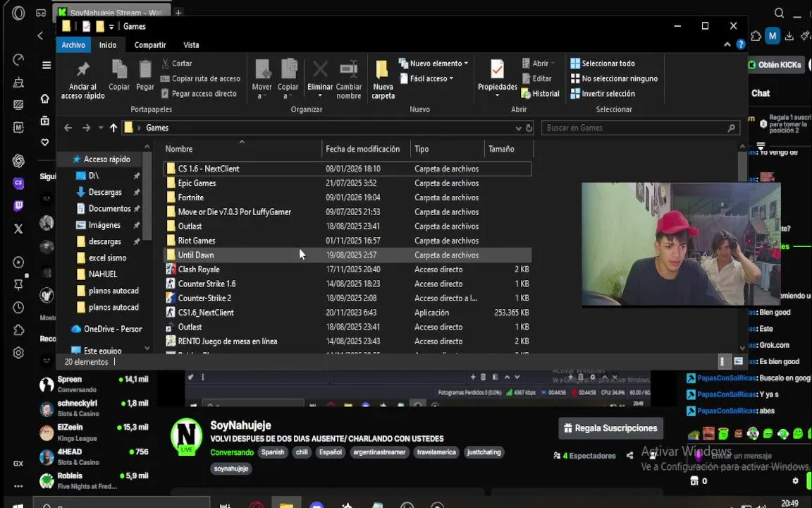812x508 pixels.
Task: Sort by Fecha de modificación column
Action: [x=366, y=149]
